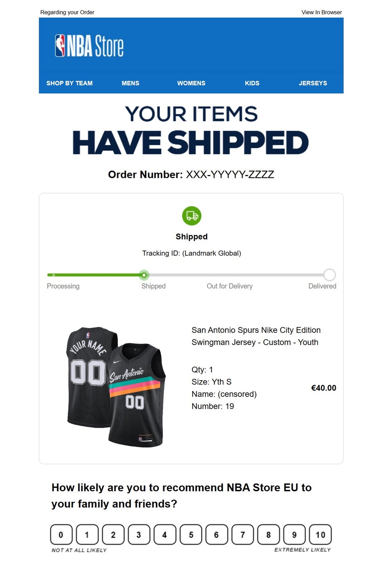The width and height of the screenshot is (392, 561).
Task: Click the green shipping progress bar
Action: coord(94,275)
